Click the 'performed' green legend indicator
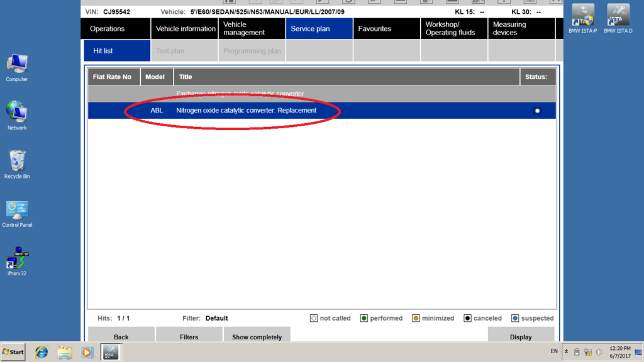Viewport: 644px width, 362px height. point(364,318)
